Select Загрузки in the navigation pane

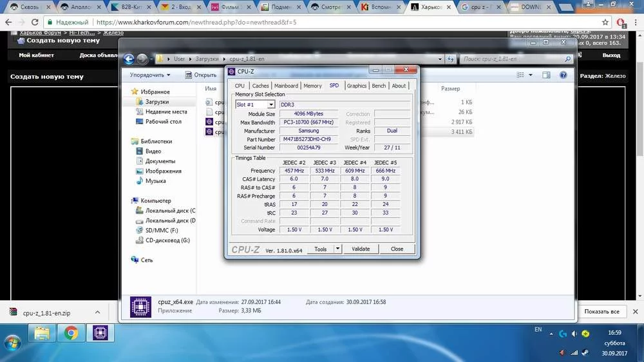click(x=156, y=102)
